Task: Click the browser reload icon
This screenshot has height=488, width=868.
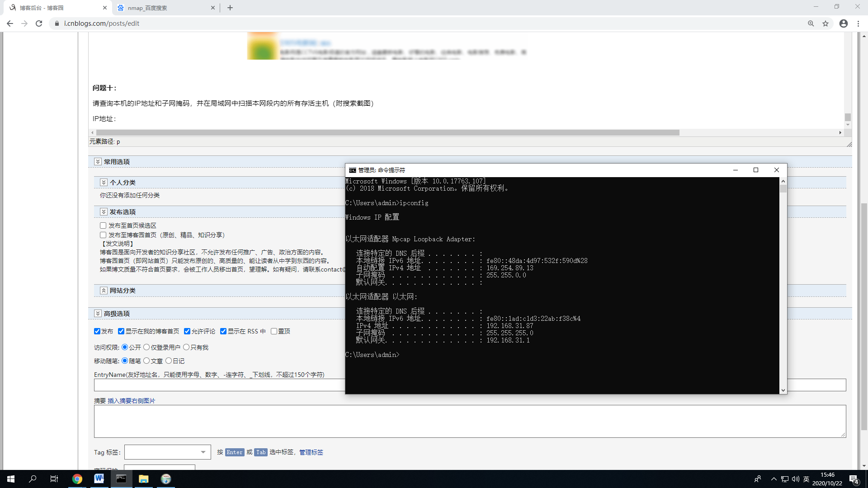Action: point(39,23)
